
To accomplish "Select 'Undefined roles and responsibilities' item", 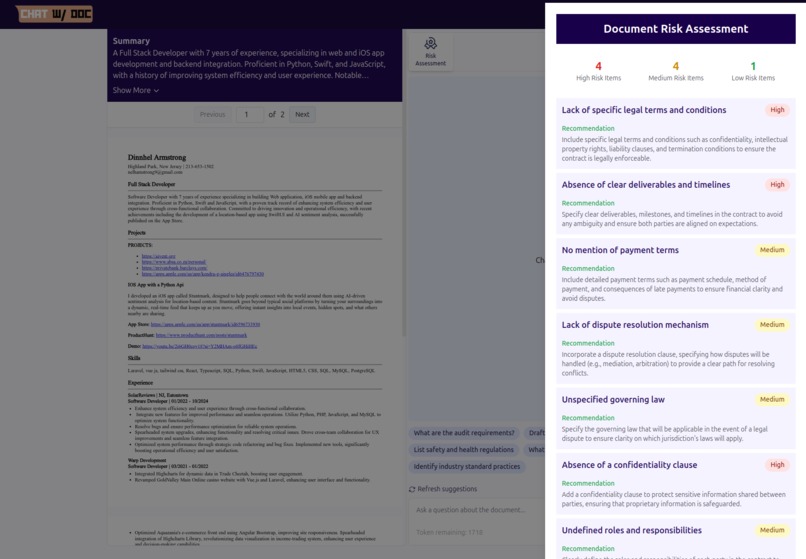I will [x=631, y=530].
